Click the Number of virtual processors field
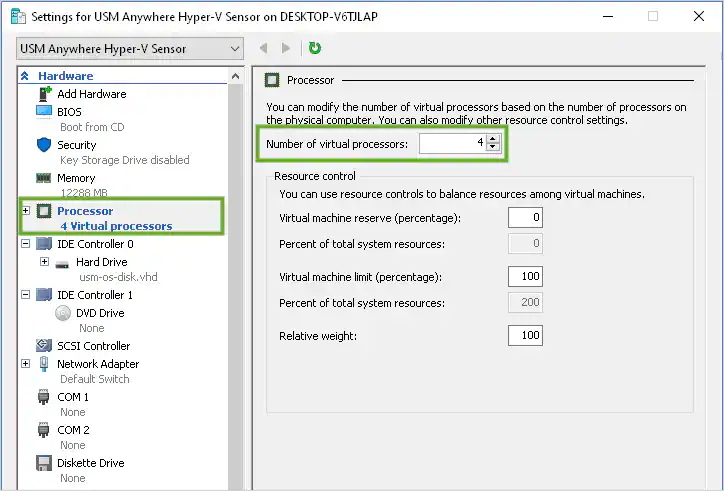This screenshot has width=724, height=491. pos(452,143)
